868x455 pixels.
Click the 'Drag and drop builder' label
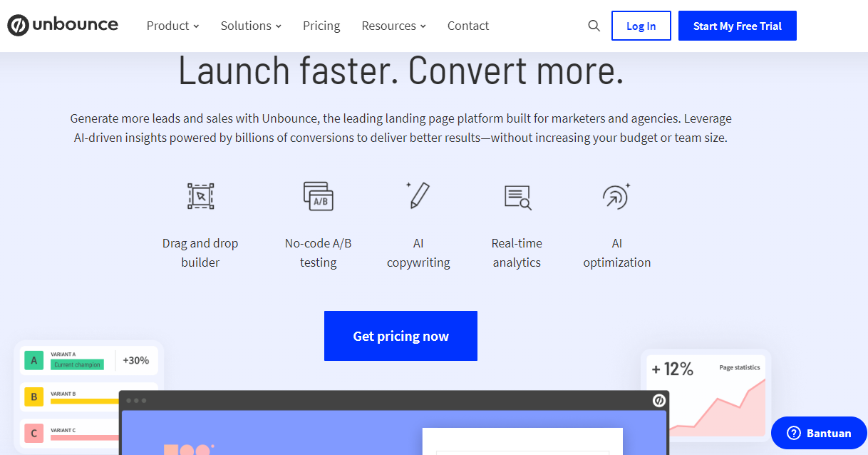pos(200,253)
